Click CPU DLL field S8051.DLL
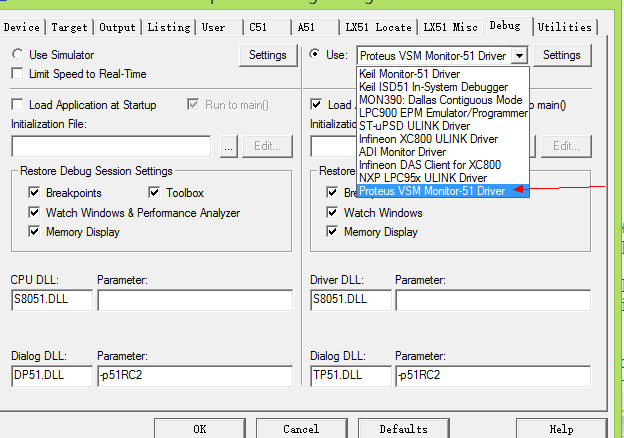624x438 pixels. [x=52, y=300]
